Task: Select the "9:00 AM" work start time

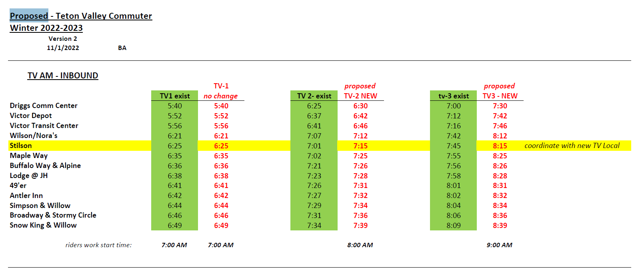Action: 499,245
